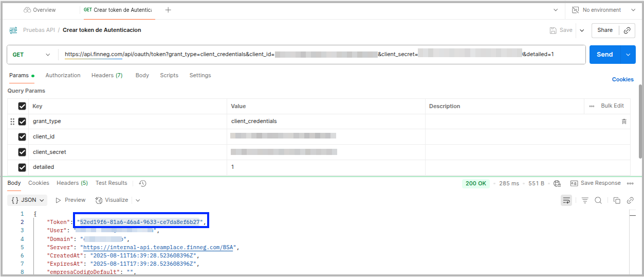
Task: Click the request name Crear token de Autenticacion
Action: 102,30
